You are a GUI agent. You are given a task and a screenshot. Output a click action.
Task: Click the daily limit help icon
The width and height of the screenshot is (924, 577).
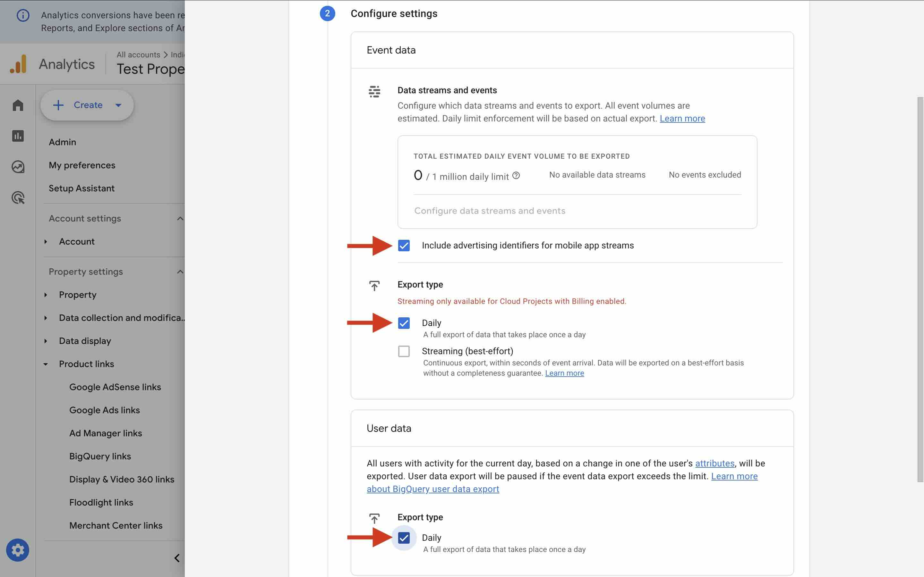516,176
